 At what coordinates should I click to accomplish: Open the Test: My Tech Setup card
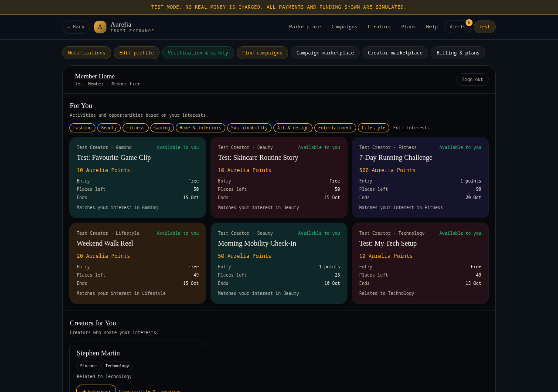(x=420, y=264)
